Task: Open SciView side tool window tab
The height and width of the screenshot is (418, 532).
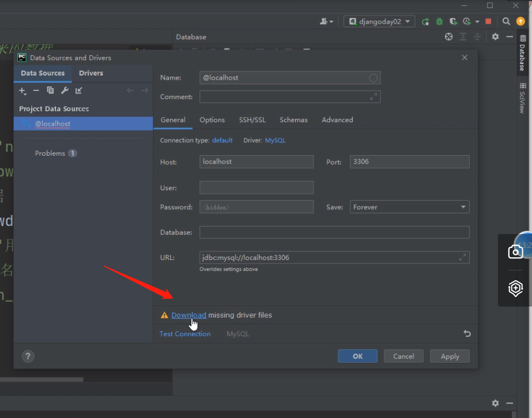Action: click(523, 98)
